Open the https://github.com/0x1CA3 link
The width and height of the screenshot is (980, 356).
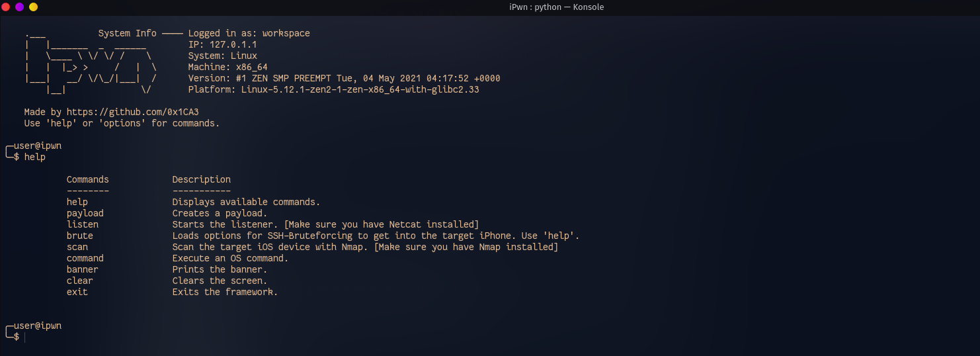click(x=133, y=112)
